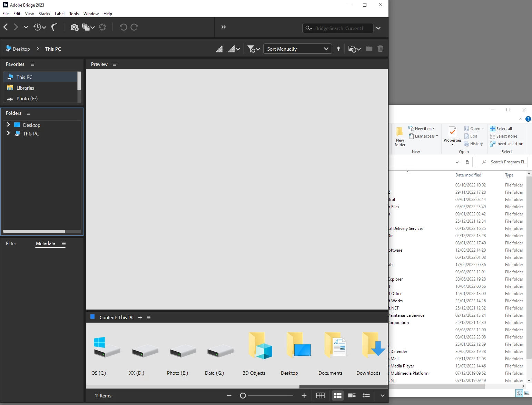Open New item dropdown in Explorer

click(422, 129)
